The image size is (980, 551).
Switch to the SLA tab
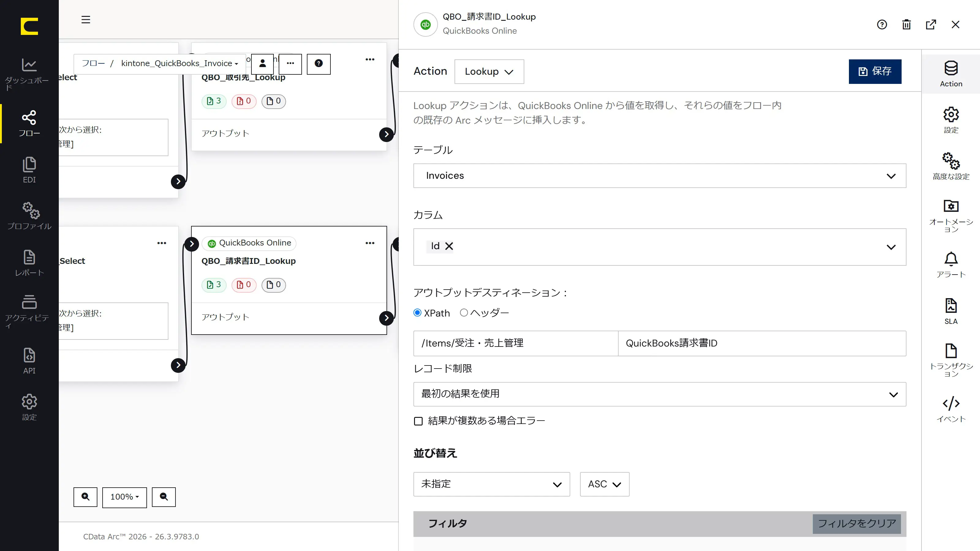(x=951, y=311)
